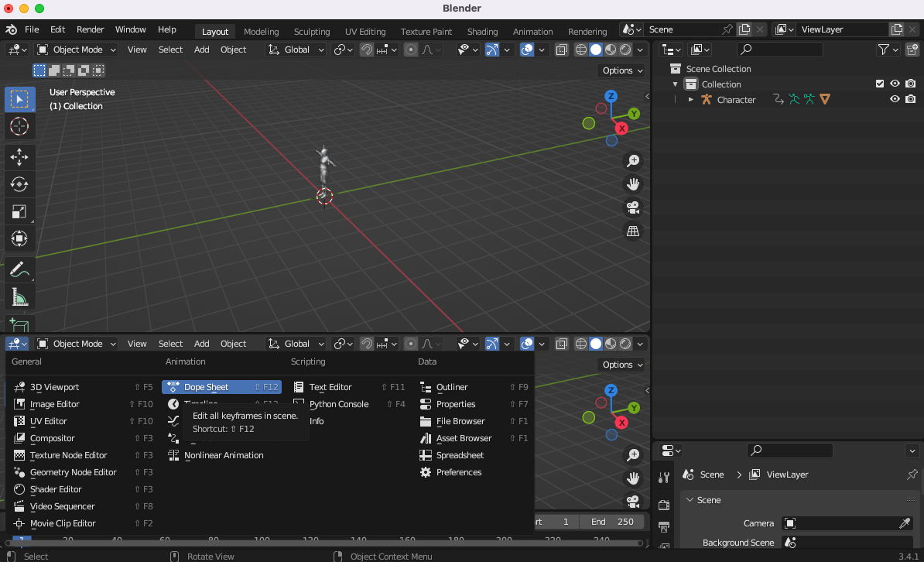The width and height of the screenshot is (924, 562).
Task: Choose Shader Editor from editor list
Action: (83, 489)
